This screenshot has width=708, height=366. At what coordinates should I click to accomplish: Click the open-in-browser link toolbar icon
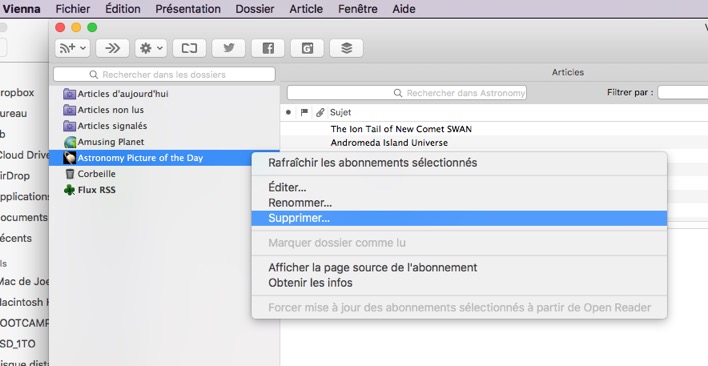pos(190,48)
